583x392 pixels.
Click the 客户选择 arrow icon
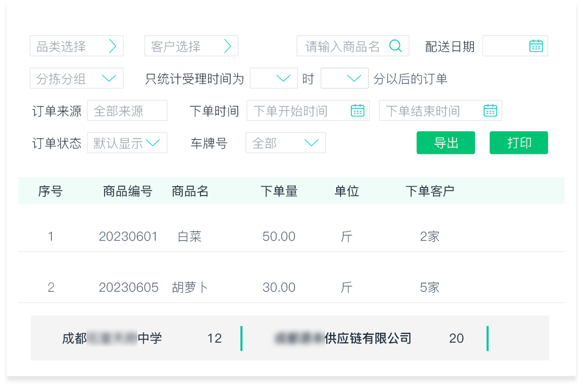(227, 46)
